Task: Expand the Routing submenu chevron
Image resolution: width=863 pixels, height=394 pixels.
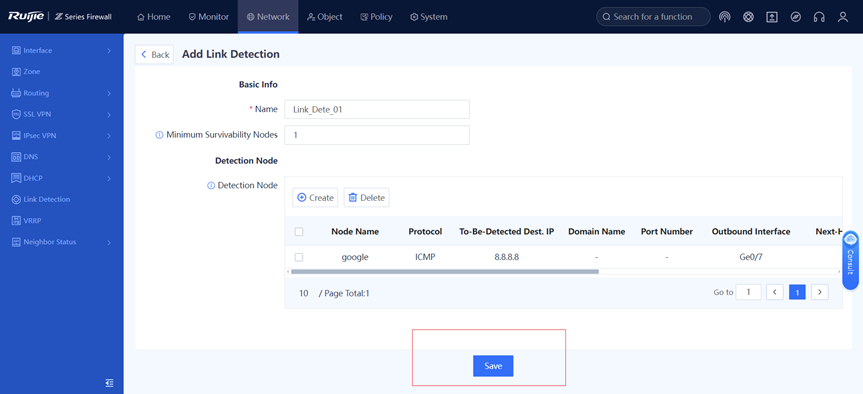Action: coord(109,93)
